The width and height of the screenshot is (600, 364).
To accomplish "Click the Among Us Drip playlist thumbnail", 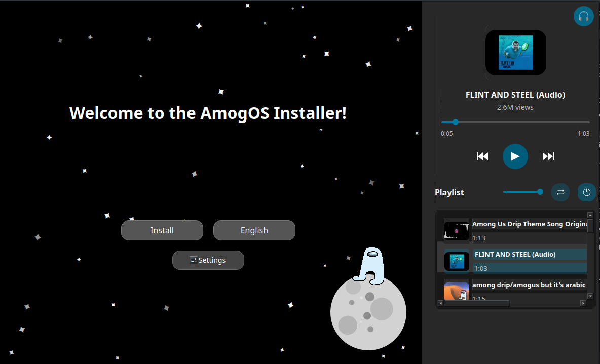I will coord(457,231).
